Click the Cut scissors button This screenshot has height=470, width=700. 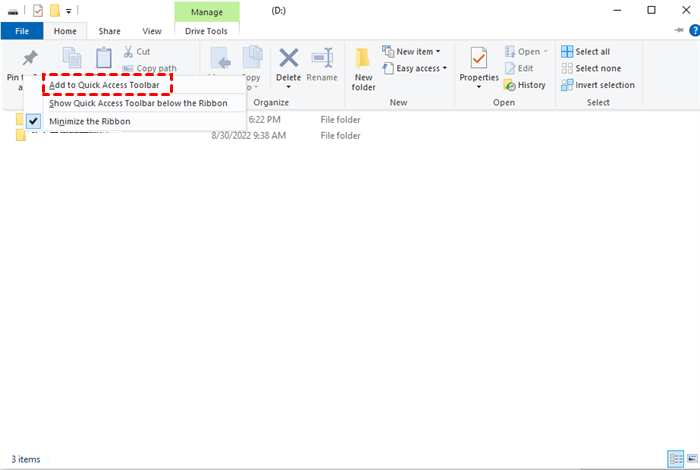click(x=137, y=52)
